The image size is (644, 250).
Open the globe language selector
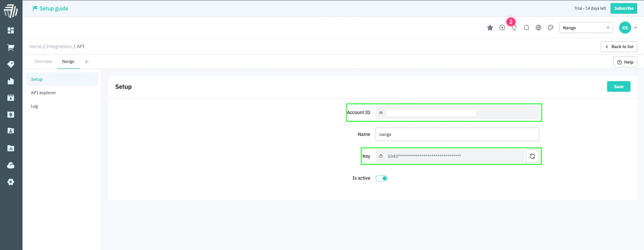click(539, 28)
